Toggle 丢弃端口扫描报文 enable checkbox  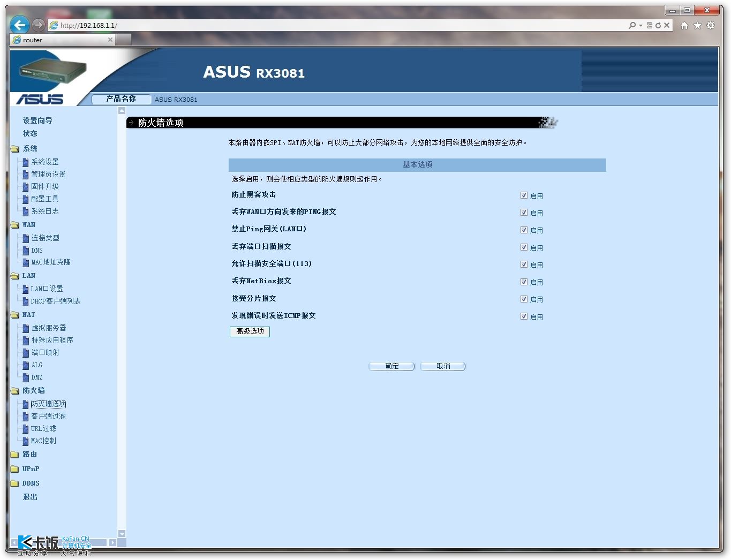coord(524,247)
